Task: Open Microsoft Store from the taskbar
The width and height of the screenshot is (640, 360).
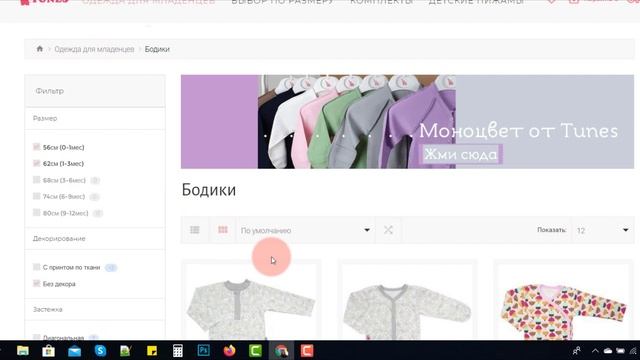Action: [49, 351]
